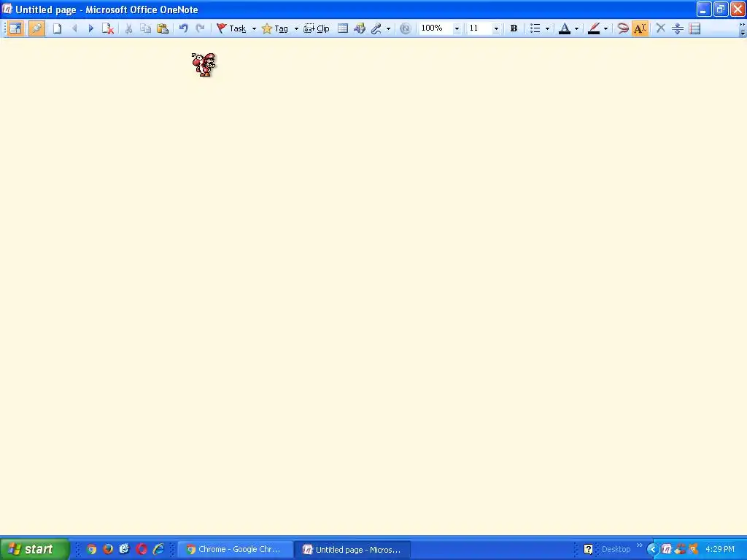Screen dimensions: 747x560
Task: Open the Windows start menu
Action: click(x=34, y=549)
